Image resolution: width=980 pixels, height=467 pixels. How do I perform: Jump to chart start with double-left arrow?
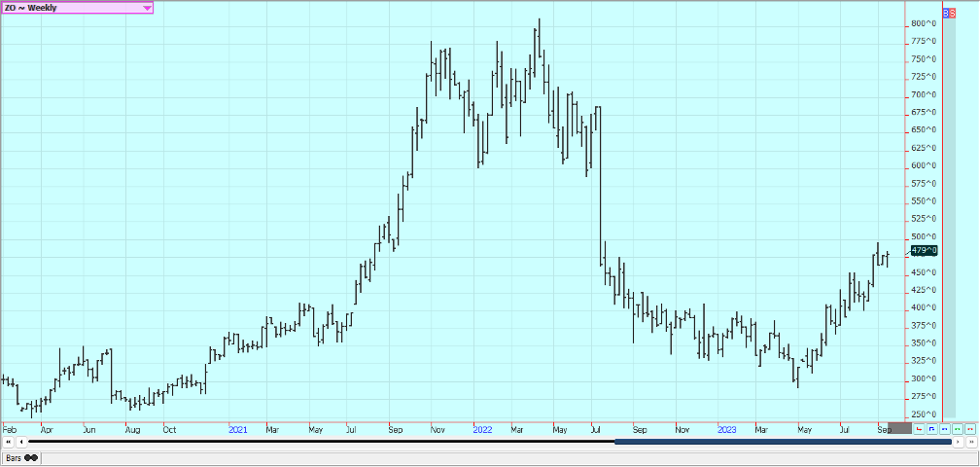[x=8, y=442]
